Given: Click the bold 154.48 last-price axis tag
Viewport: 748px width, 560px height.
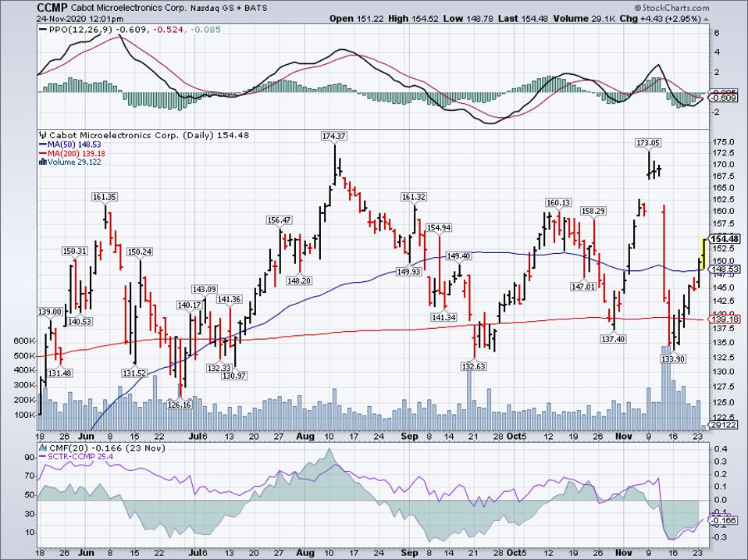Looking at the screenshot, I should coord(724,239).
